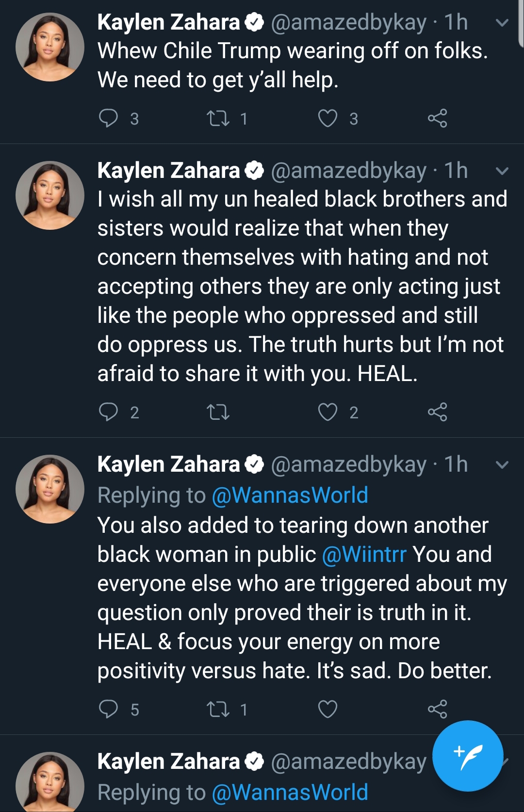
Task: Like the "Whew Chile Trump" tweet
Action: [327, 118]
